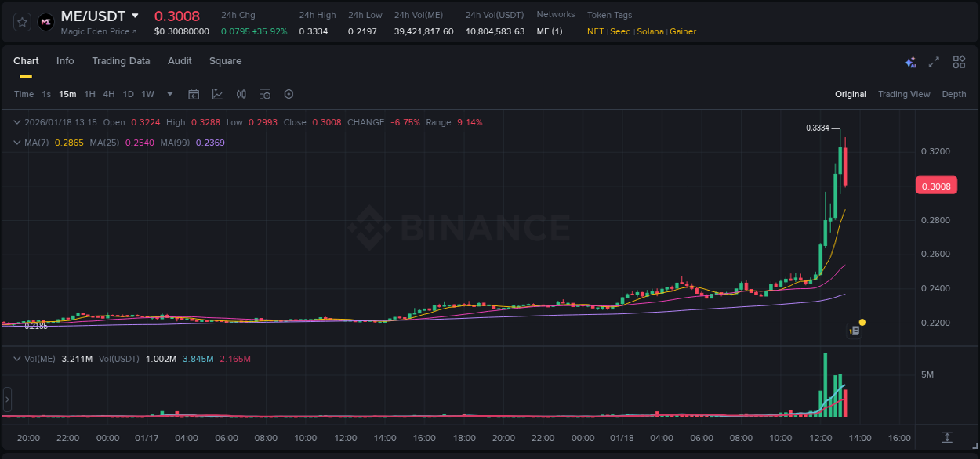This screenshot has width=980, height=459.
Task: Expand chart to fullscreen with the arrows icon
Action: [x=933, y=62]
